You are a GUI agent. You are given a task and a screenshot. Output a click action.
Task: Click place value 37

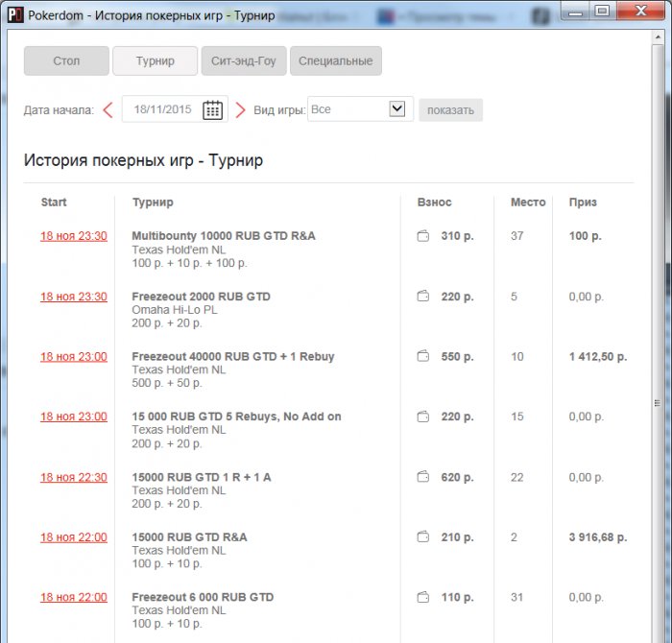(516, 236)
